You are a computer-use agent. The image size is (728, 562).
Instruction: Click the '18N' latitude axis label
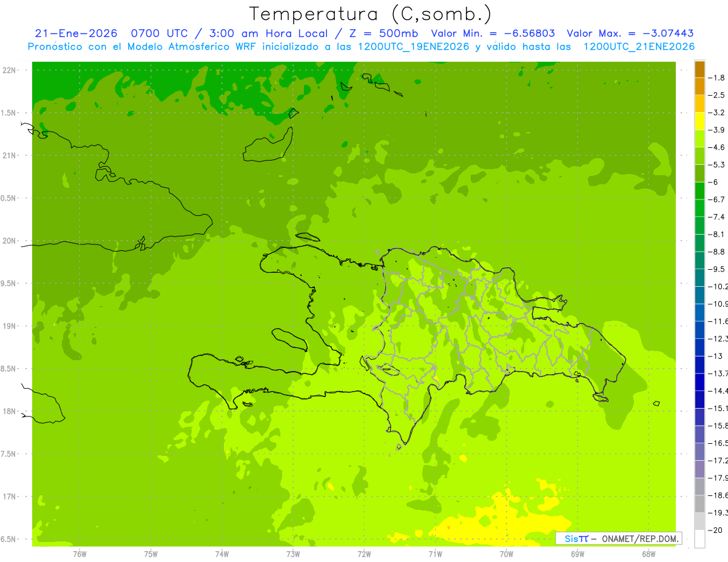pyautogui.click(x=10, y=411)
